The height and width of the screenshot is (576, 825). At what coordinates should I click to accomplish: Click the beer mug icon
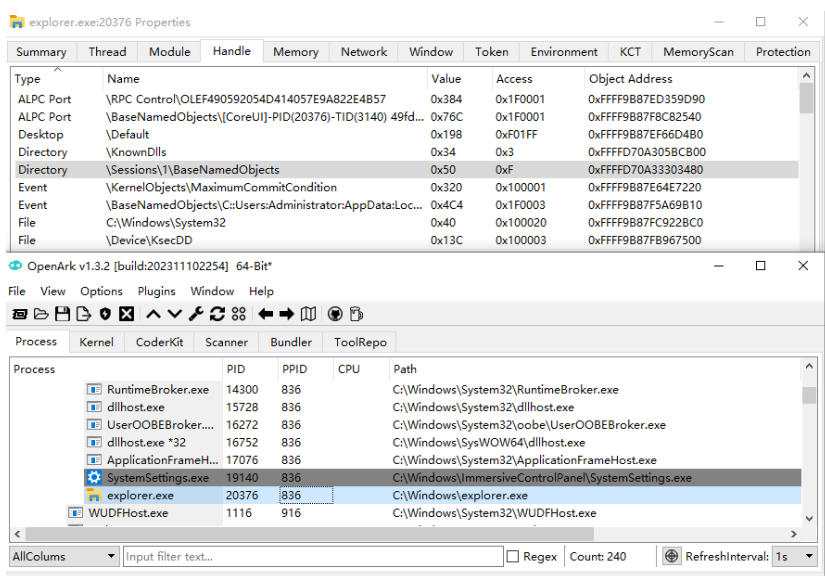pos(356,314)
